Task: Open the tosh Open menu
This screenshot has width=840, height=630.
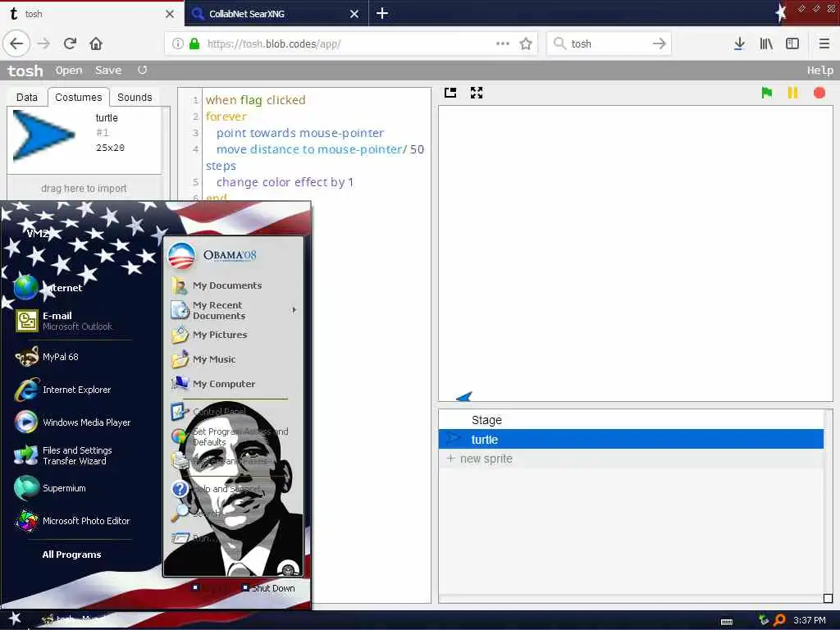Action: coord(69,71)
